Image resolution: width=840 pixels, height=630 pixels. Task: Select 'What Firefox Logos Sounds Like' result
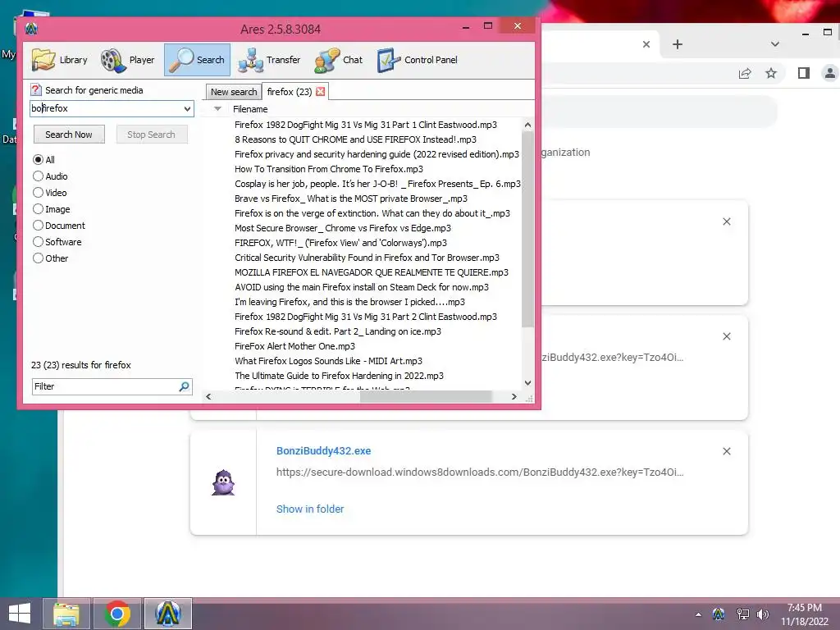(x=328, y=361)
